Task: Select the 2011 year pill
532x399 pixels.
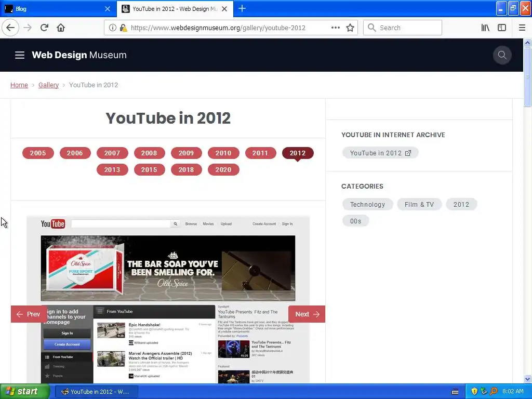Action: (x=260, y=153)
